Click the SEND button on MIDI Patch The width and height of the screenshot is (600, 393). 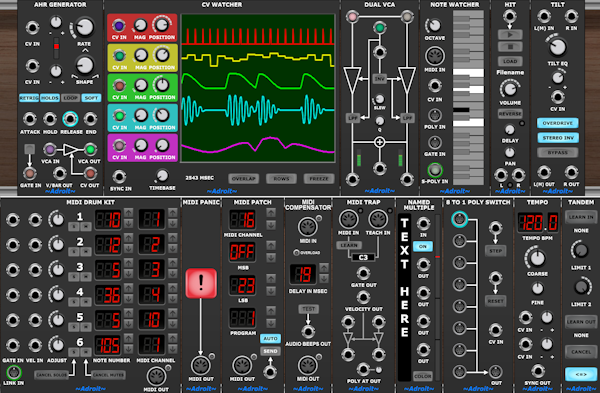pyautogui.click(x=270, y=351)
